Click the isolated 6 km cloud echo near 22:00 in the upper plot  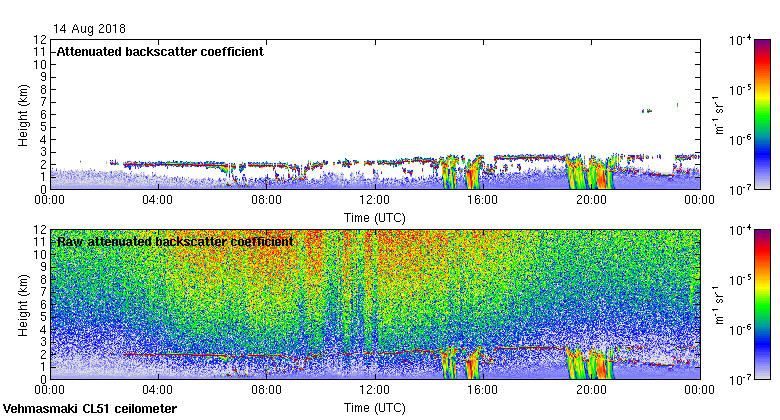click(x=647, y=111)
